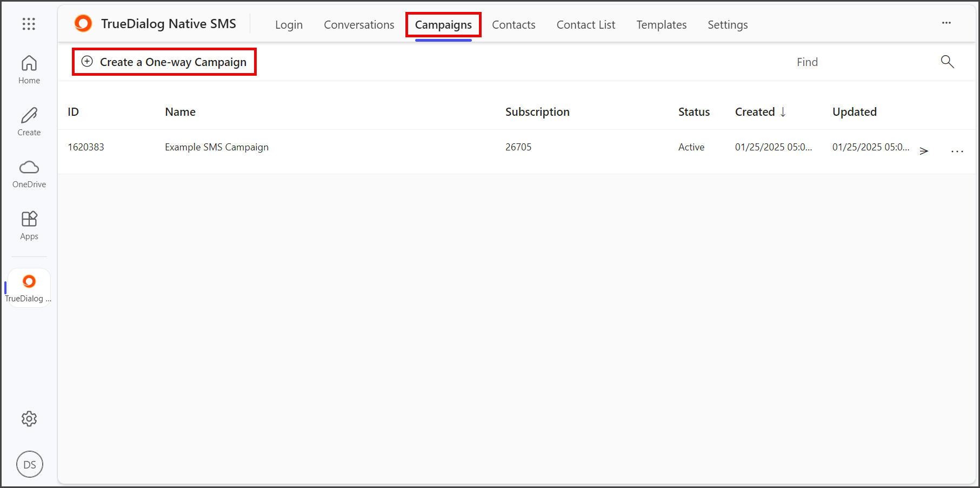The image size is (980, 488).
Task: Sort by the Updated column header
Action: click(x=854, y=112)
